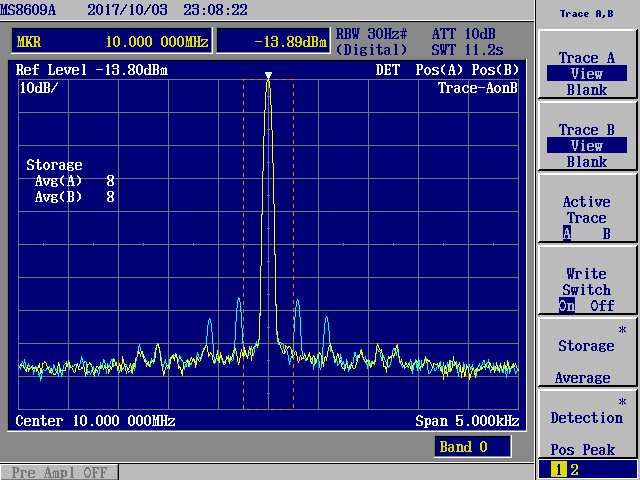Viewport: 640px width, 480px height.
Task: Click the Band 0 indicator
Action: coord(473,447)
